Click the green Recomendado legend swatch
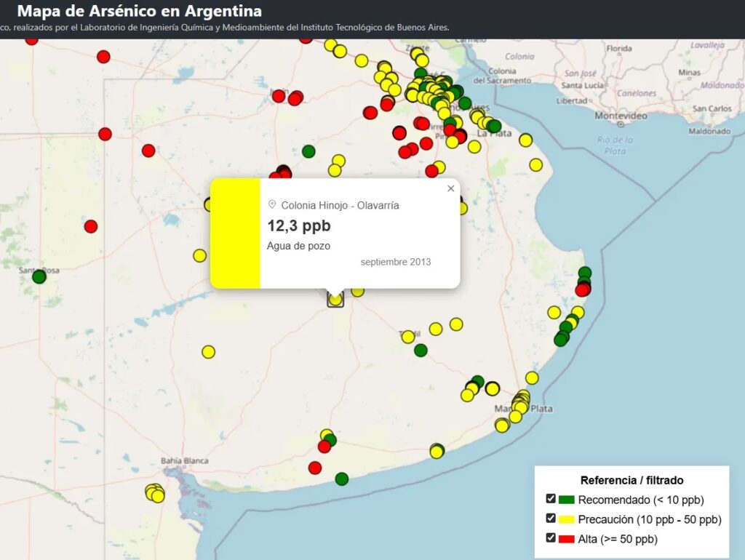 tap(567, 500)
